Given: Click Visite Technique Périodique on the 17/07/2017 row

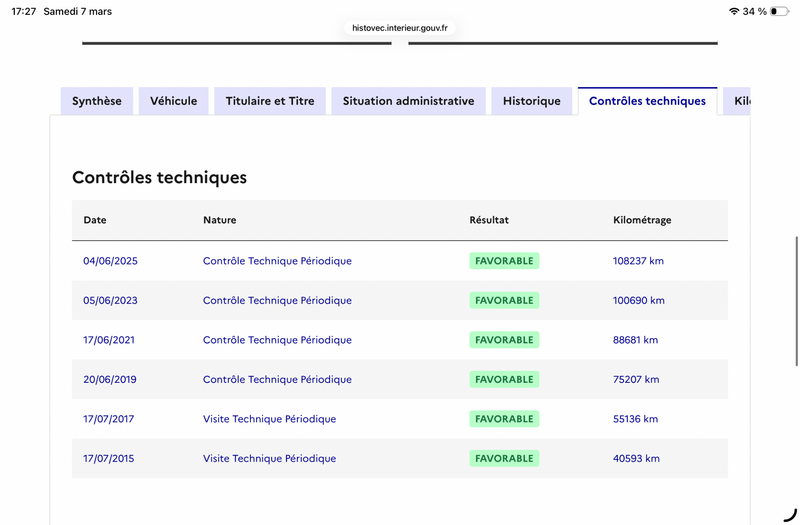Looking at the screenshot, I should click(269, 419).
